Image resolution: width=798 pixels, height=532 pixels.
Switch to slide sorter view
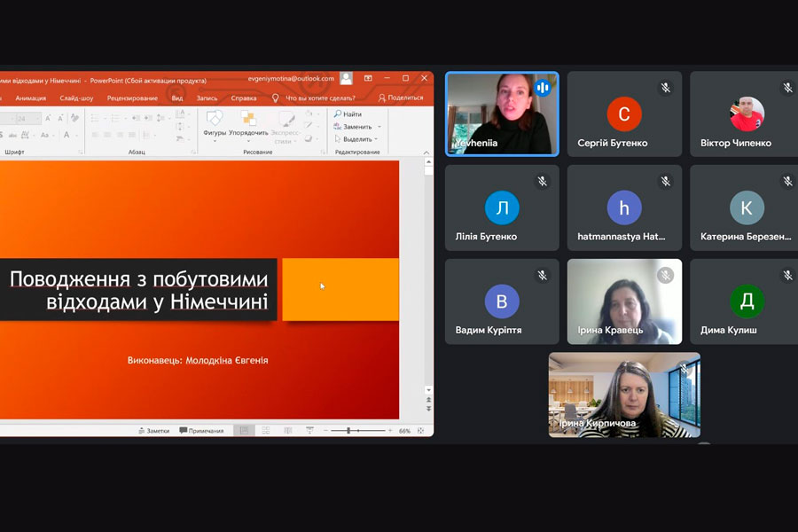(265, 431)
